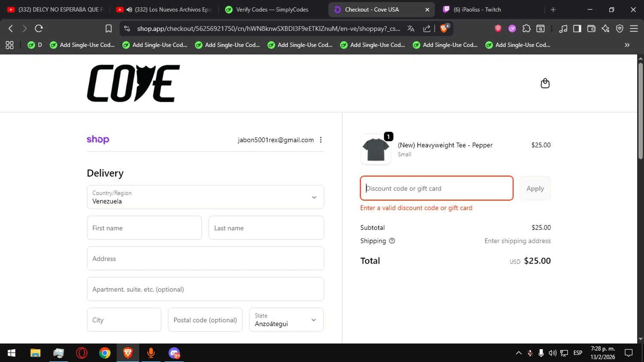Image resolution: width=644 pixels, height=362 pixels.
Task: Open the purple SimplyCodes extension icon
Action: click(512, 28)
